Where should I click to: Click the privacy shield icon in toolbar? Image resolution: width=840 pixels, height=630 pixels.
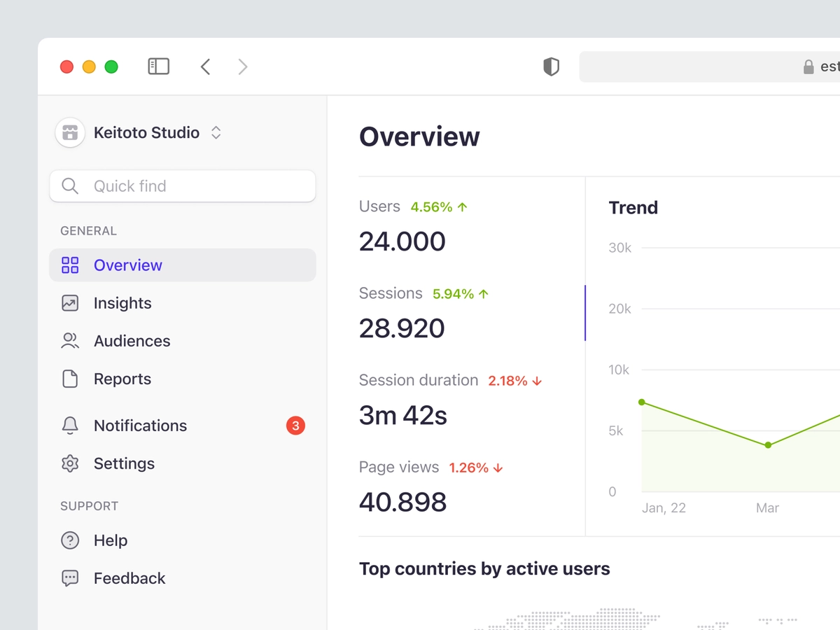click(x=552, y=66)
